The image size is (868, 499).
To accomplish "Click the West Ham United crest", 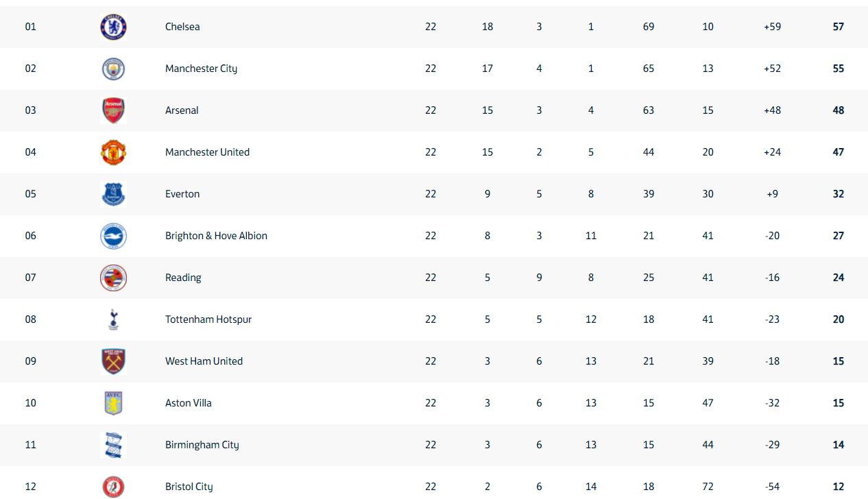I will [x=113, y=361].
